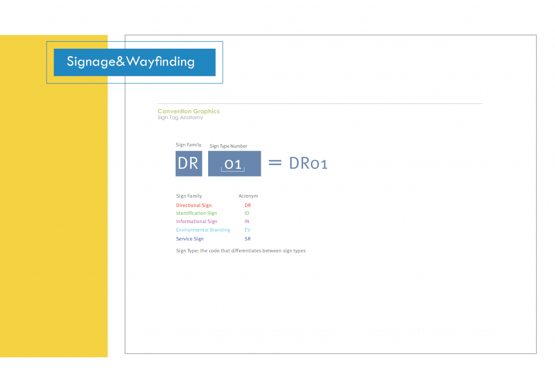Click the Sign Type definition sentence

click(x=241, y=251)
